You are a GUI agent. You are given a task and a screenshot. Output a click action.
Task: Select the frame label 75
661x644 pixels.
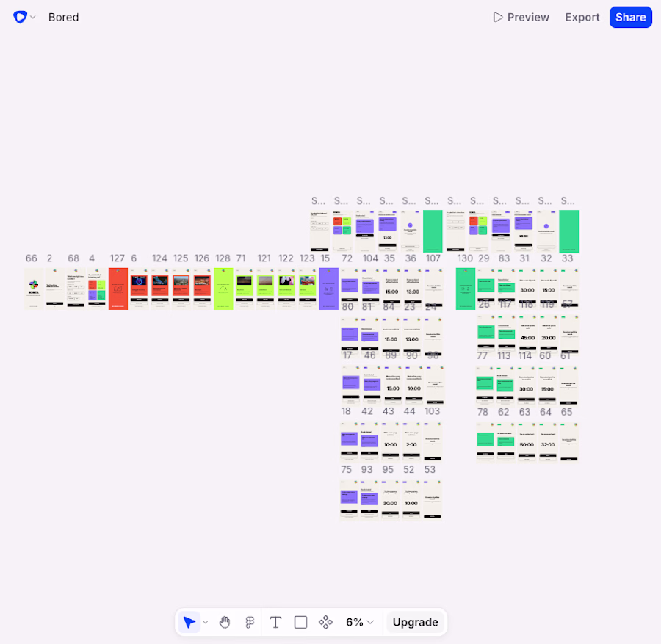point(346,470)
